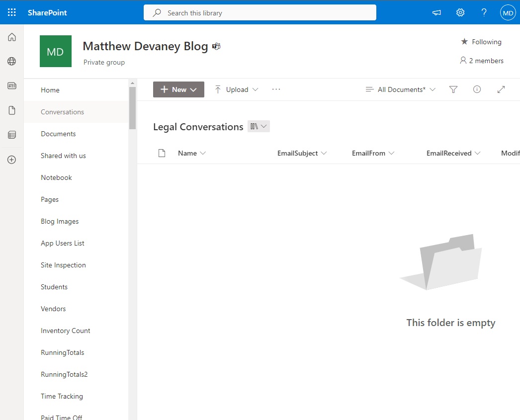Image resolution: width=520 pixels, height=420 pixels.
Task: Click the Search this library field
Action: (x=260, y=12)
